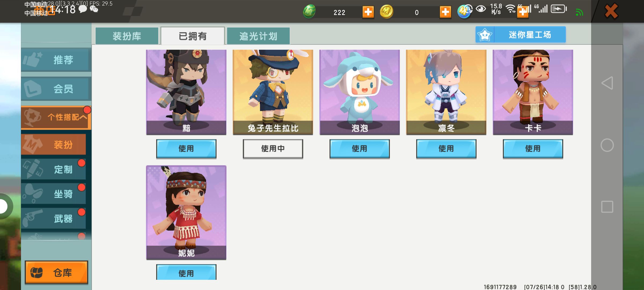Open the 定制 customization category

[x=54, y=169]
